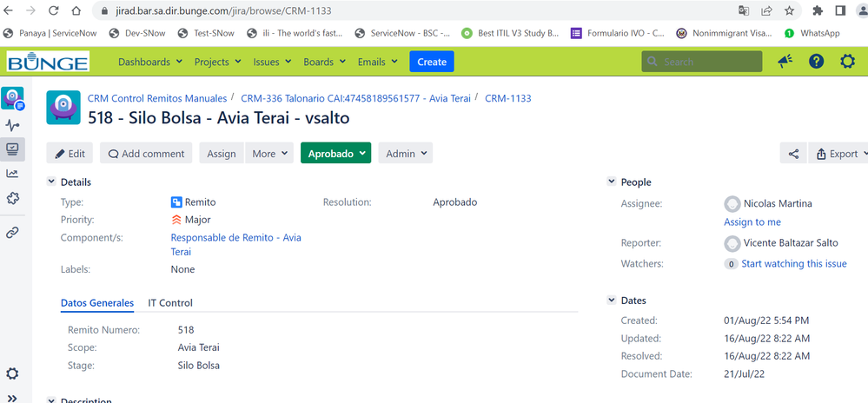The height and width of the screenshot is (403, 868).
Task: Collapse the Dates section
Action: pos(612,301)
